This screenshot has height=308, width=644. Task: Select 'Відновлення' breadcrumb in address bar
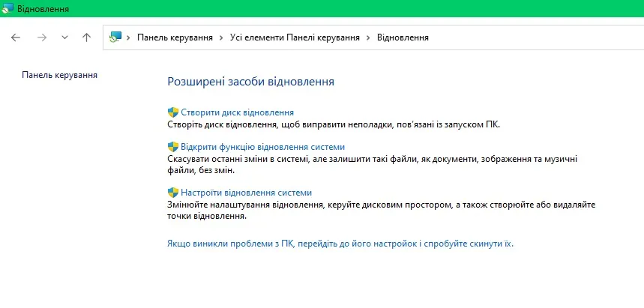pyautogui.click(x=403, y=37)
